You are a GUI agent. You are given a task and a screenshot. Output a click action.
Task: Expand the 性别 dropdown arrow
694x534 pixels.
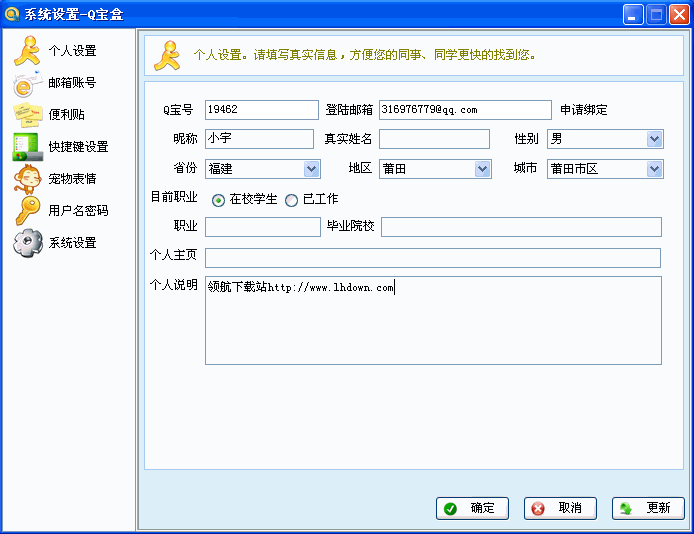pos(654,139)
